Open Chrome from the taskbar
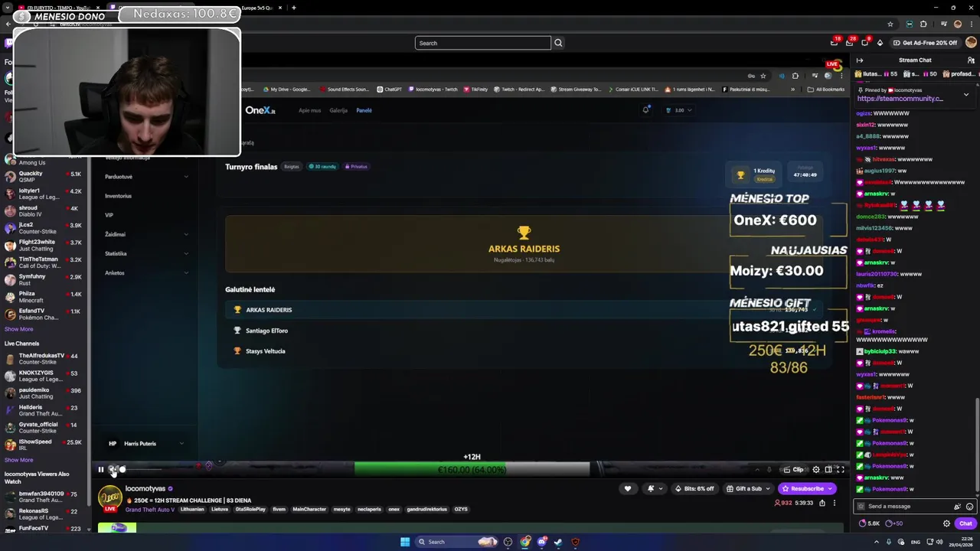The image size is (980, 551). point(525,542)
